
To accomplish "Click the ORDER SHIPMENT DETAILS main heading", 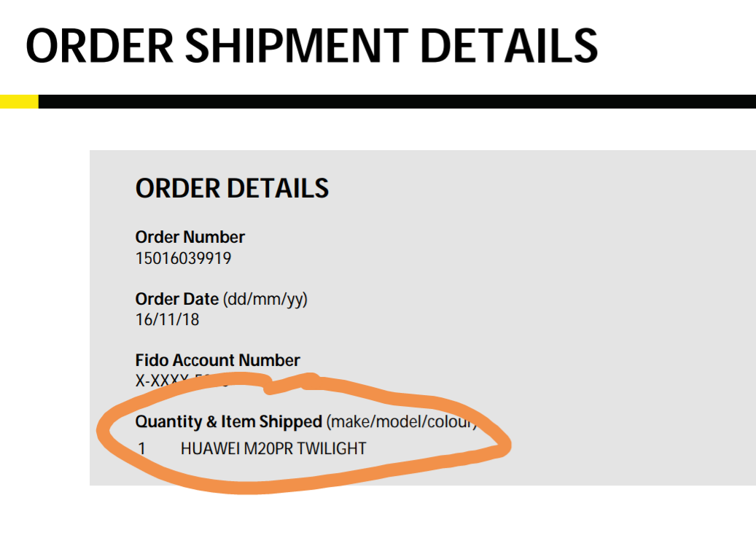I will pyautogui.click(x=311, y=45).
